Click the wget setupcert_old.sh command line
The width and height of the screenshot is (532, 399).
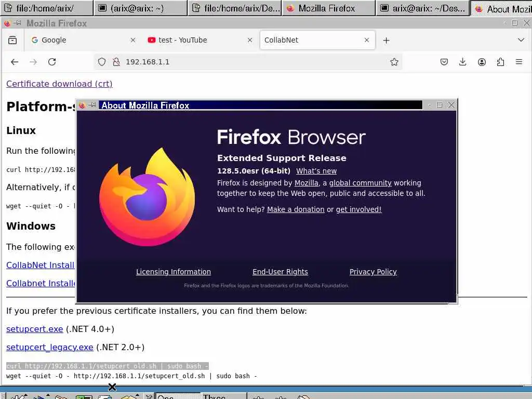[131, 376]
